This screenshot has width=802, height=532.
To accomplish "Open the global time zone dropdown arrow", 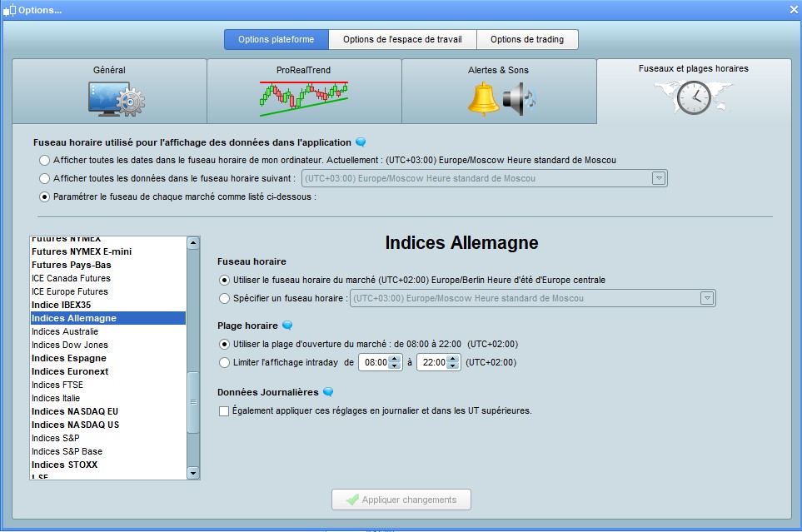I will [x=659, y=178].
